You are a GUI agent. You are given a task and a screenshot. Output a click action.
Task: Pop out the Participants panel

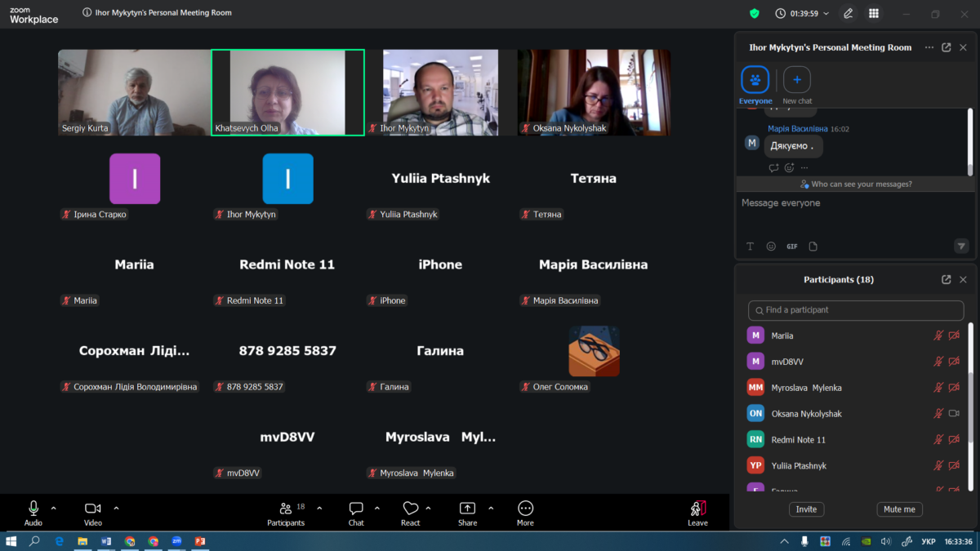point(947,279)
